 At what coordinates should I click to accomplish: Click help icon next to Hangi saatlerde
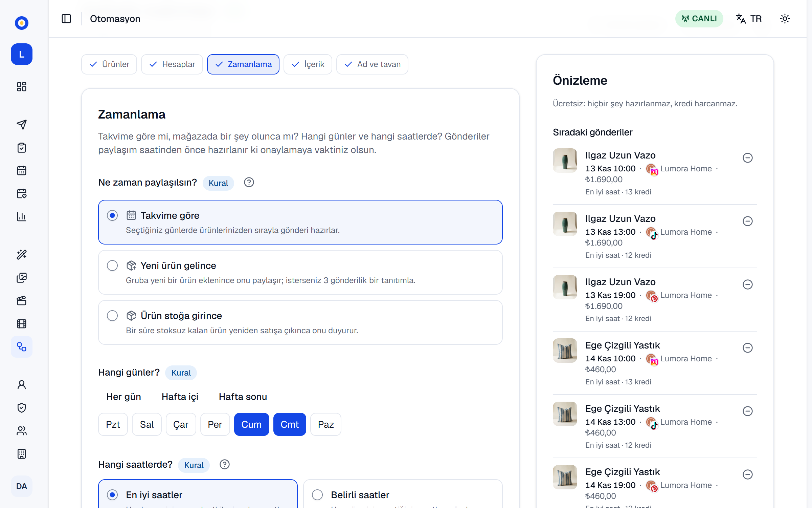tap(225, 464)
